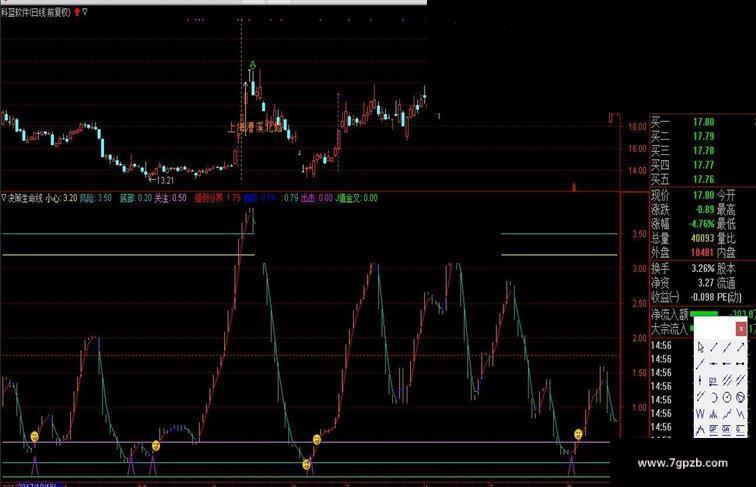The image size is (756, 487).
Task: Expand the triangle menu before 决策生命线 indicator
Action: coord(4,198)
